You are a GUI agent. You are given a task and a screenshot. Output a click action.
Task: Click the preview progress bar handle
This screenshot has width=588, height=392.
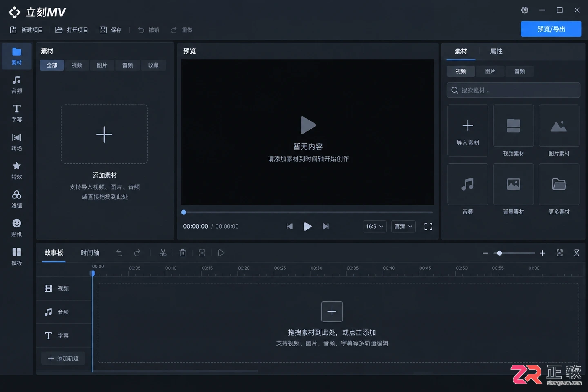[x=184, y=212]
